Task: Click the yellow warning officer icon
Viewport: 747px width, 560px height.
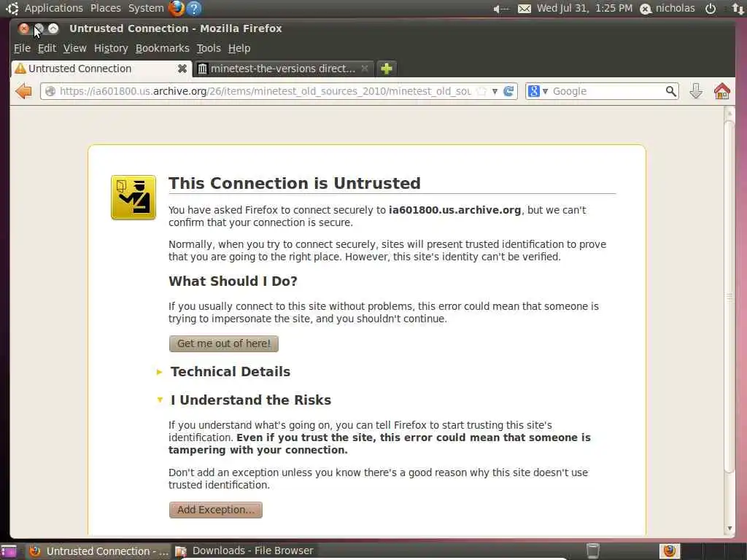Action: pos(133,197)
